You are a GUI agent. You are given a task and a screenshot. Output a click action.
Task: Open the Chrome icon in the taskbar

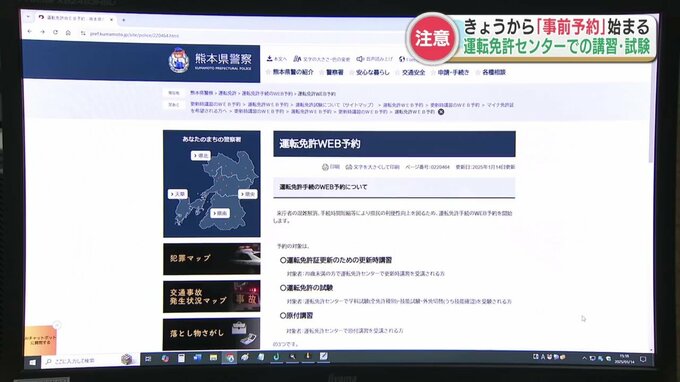230,358
